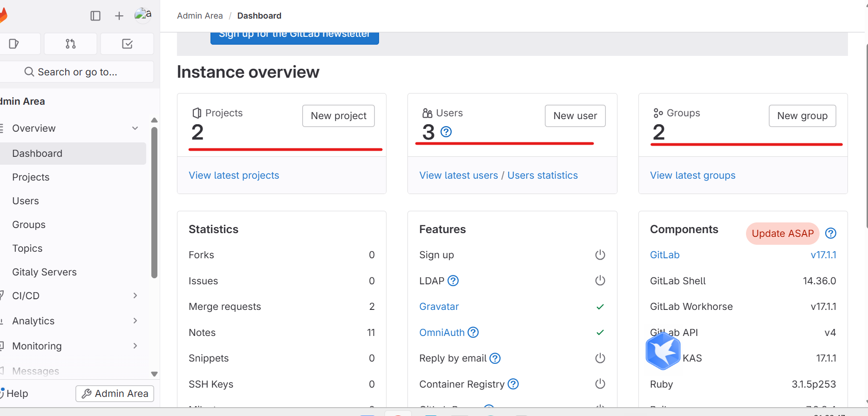Image resolution: width=868 pixels, height=416 pixels.
Task: Click the New user button
Action: click(x=575, y=116)
